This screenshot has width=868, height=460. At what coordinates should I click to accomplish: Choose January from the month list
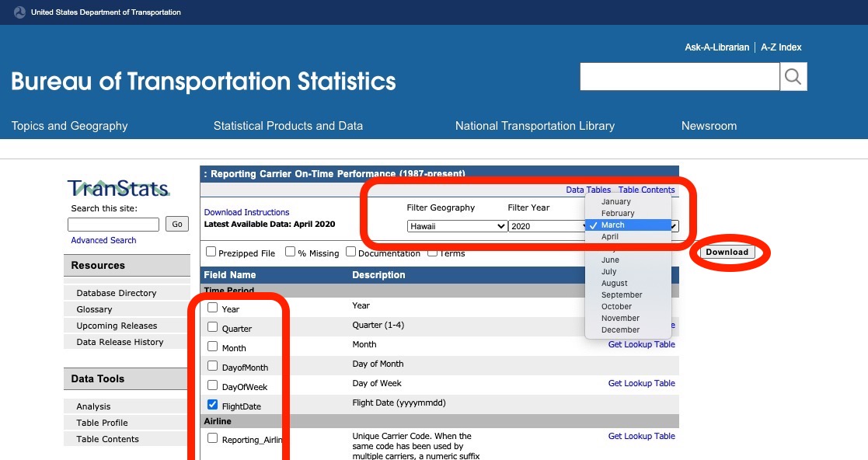point(628,201)
